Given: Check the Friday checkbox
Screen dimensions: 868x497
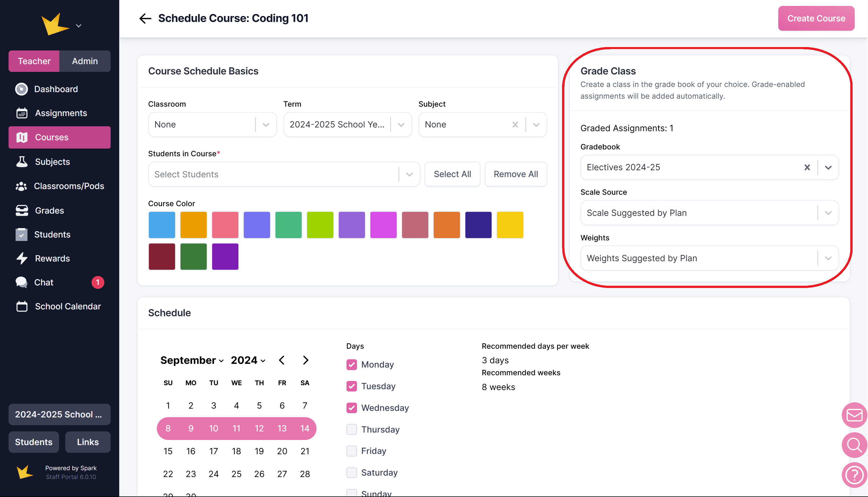Looking at the screenshot, I should [x=352, y=451].
